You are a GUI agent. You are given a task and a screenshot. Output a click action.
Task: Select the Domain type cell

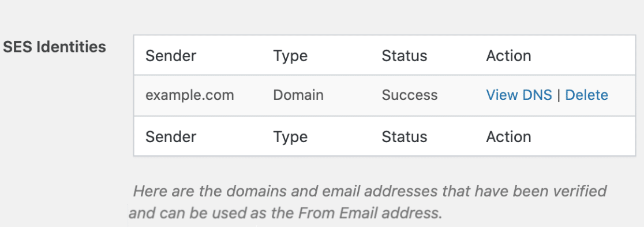point(298,95)
